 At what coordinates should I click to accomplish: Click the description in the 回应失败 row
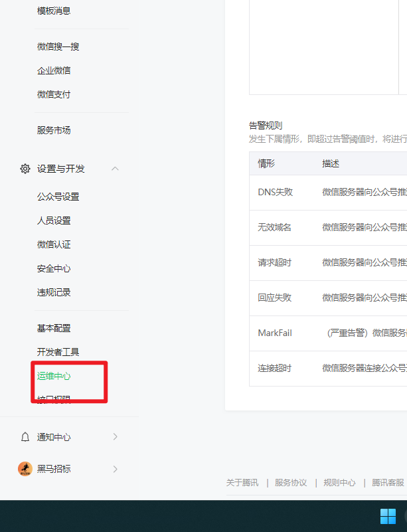click(x=365, y=298)
